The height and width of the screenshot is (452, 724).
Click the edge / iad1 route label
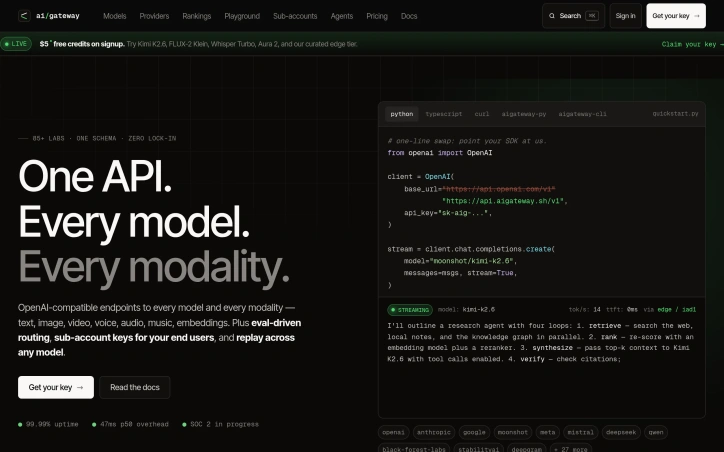tap(676, 310)
